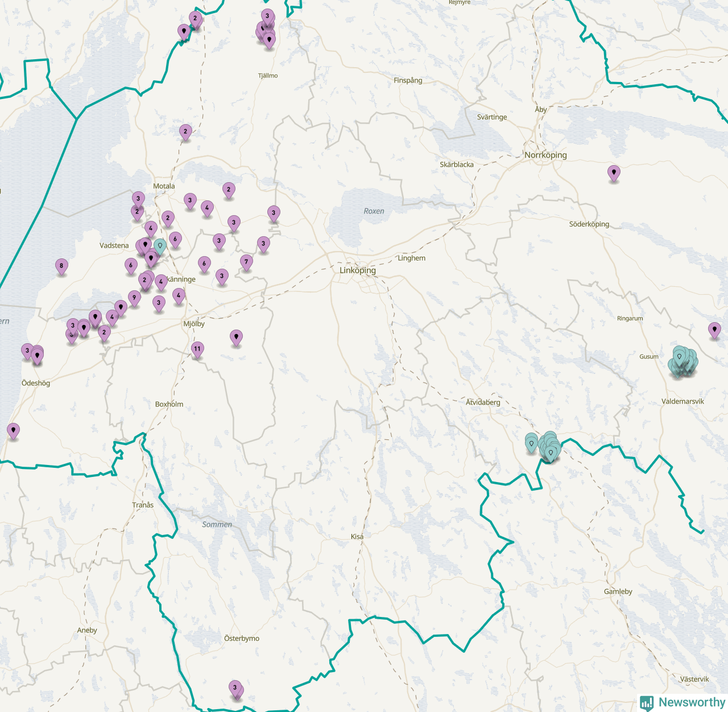The width and height of the screenshot is (728, 712).
Task: Click the Ödeshög label
Action: pos(36,383)
